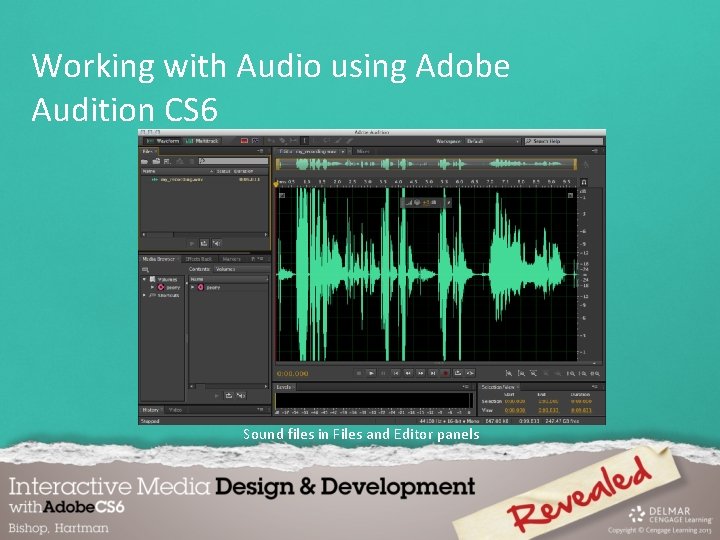
Task: Open the Editor file tab dropdown arrow
Action: click(x=343, y=151)
